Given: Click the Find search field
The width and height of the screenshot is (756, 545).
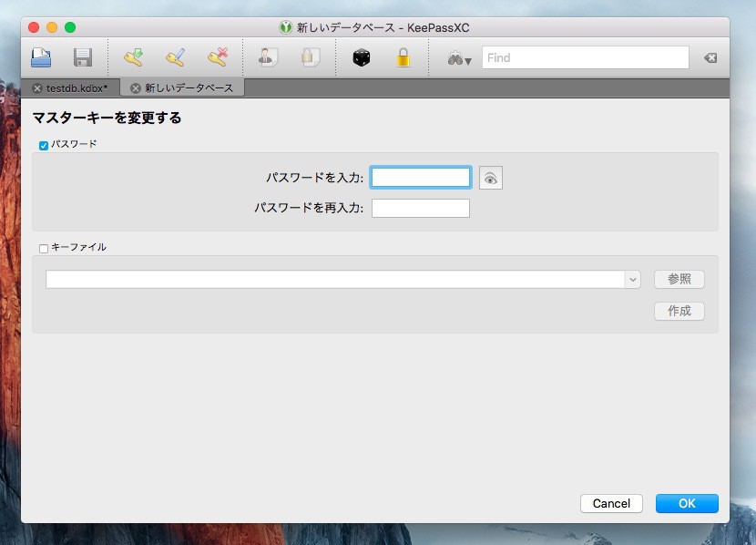Looking at the screenshot, I should [x=586, y=58].
